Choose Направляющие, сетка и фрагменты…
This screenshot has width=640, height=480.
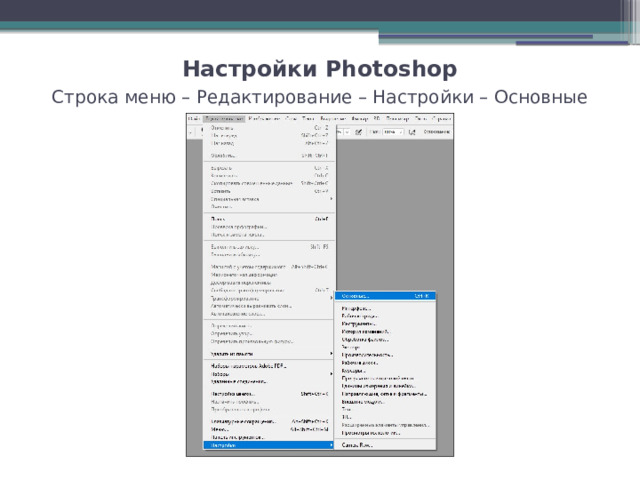(x=385, y=394)
